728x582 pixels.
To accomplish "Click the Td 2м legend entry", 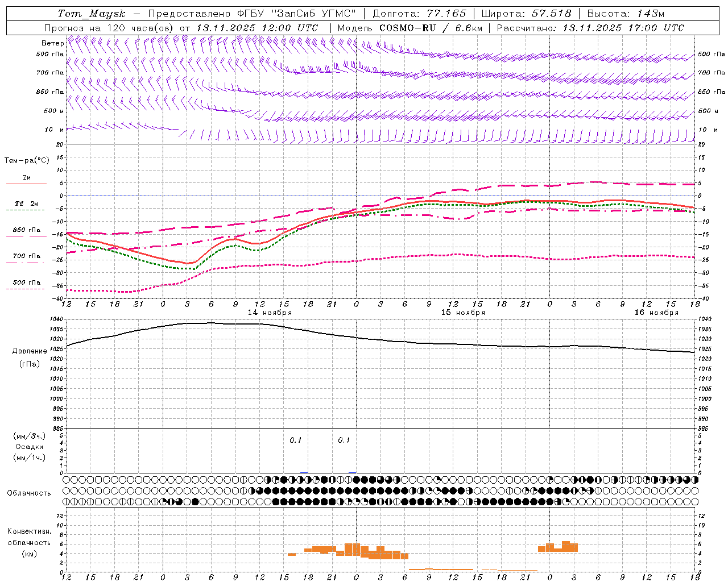I will pyautogui.click(x=26, y=203).
